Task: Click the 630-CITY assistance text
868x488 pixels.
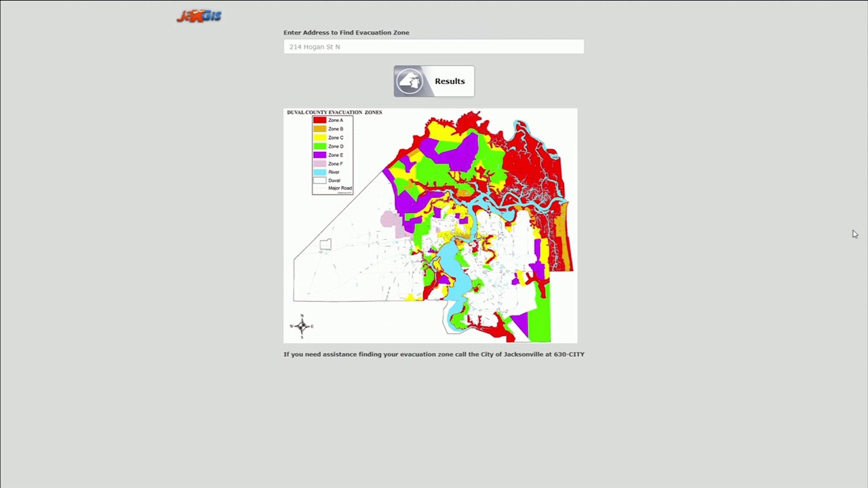Action: point(434,354)
